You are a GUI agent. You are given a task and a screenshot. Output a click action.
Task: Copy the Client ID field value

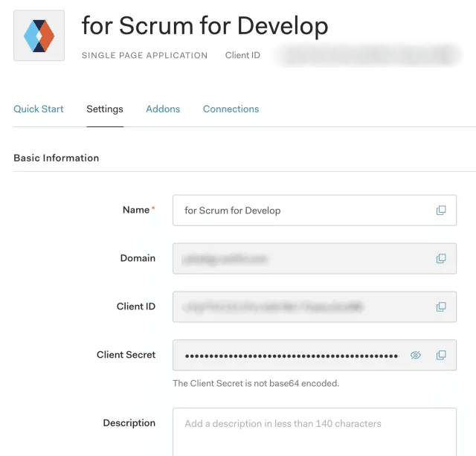[x=441, y=306]
